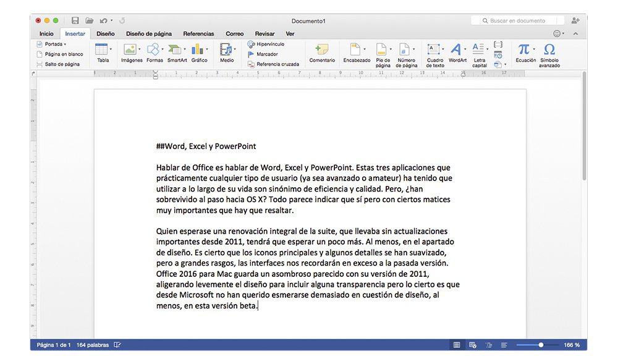Insert an equation with the Ecuación pi icon
The width and height of the screenshot is (618, 364).
pos(524,49)
